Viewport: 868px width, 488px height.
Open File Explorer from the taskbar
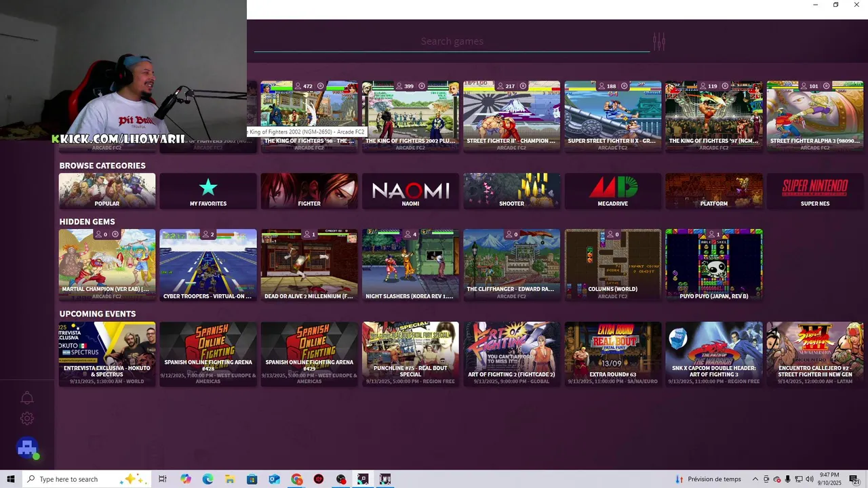230,479
